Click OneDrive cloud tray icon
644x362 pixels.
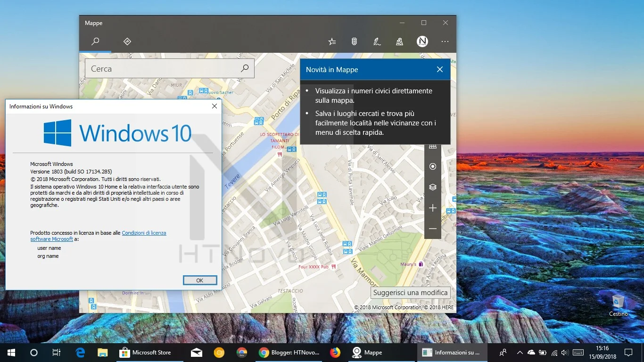coord(531,353)
